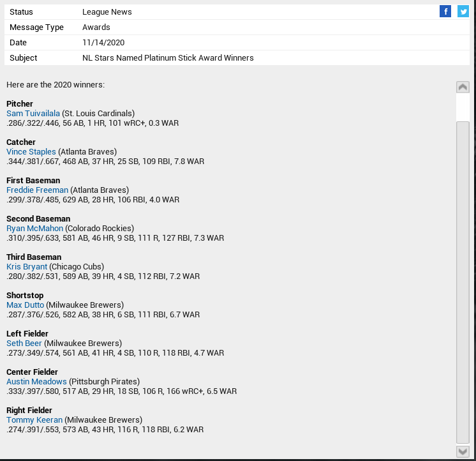Click the scroll up arrow button
Image resolution: width=476 pixels, height=461 pixels.
pos(463,87)
